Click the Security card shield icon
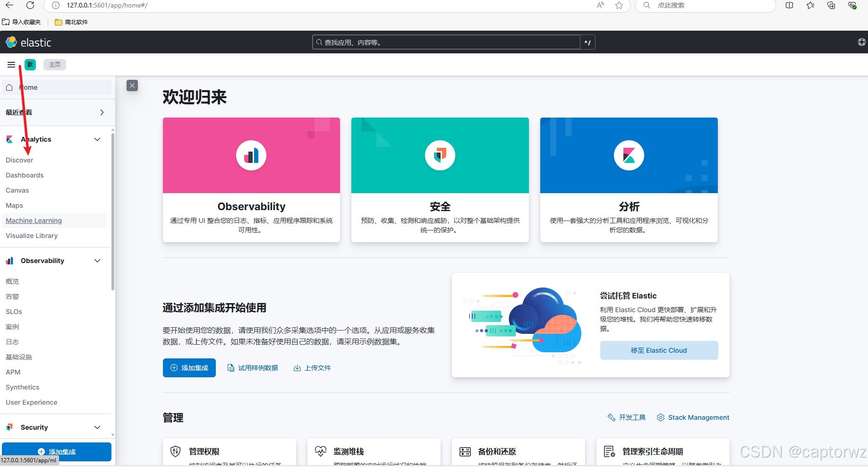This screenshot has height=467, width=868. [x=440, y=155]
